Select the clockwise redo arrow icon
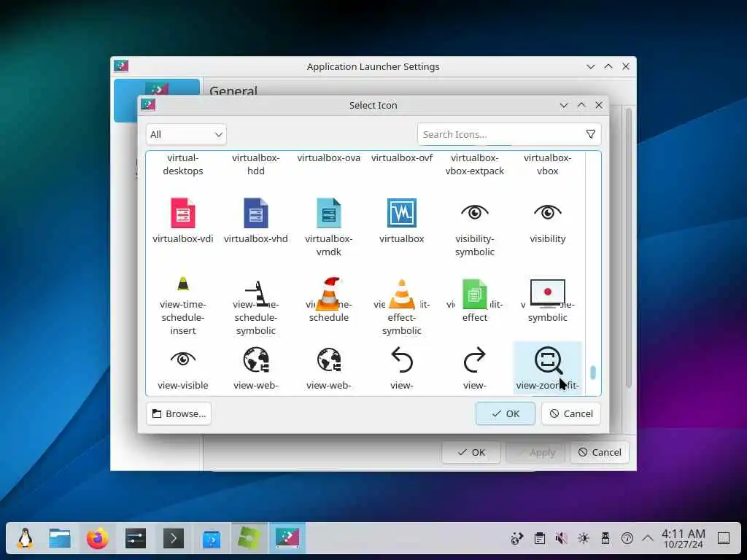Image resolution: width=747 pixels, height=560 pixels. (474, 359)
